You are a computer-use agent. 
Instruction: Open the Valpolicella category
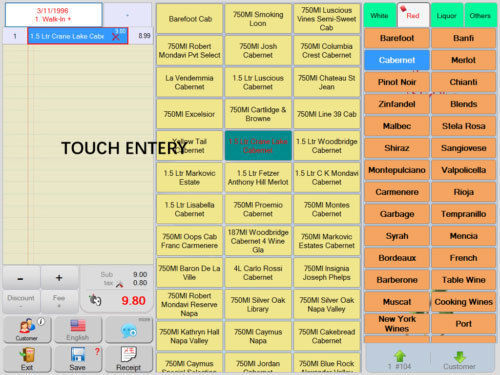click(x=463, y=170)
